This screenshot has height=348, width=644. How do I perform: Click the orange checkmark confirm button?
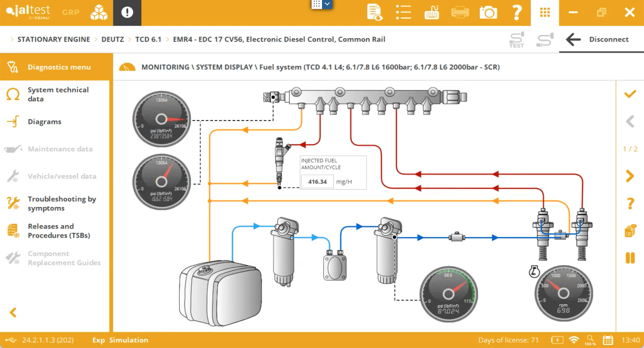tap(630, 94)
